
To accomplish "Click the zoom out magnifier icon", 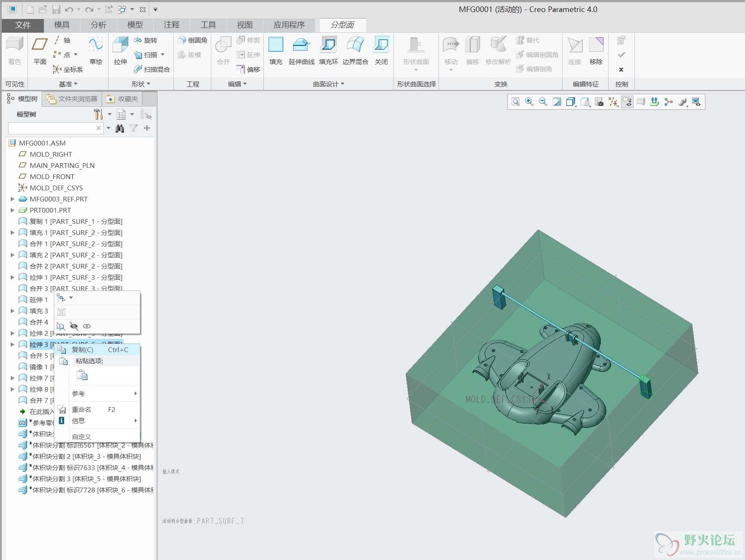I will pyautogui.click(x=543, y=102).
